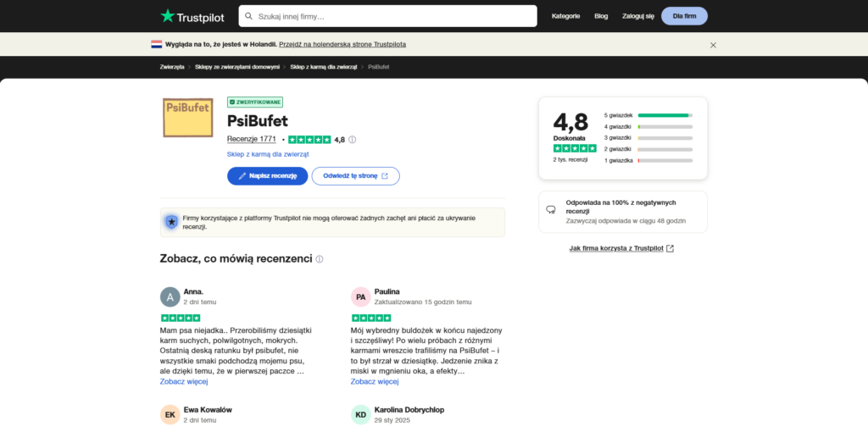
Task: Click the Dutch flag icon
Action: (156, 44)
